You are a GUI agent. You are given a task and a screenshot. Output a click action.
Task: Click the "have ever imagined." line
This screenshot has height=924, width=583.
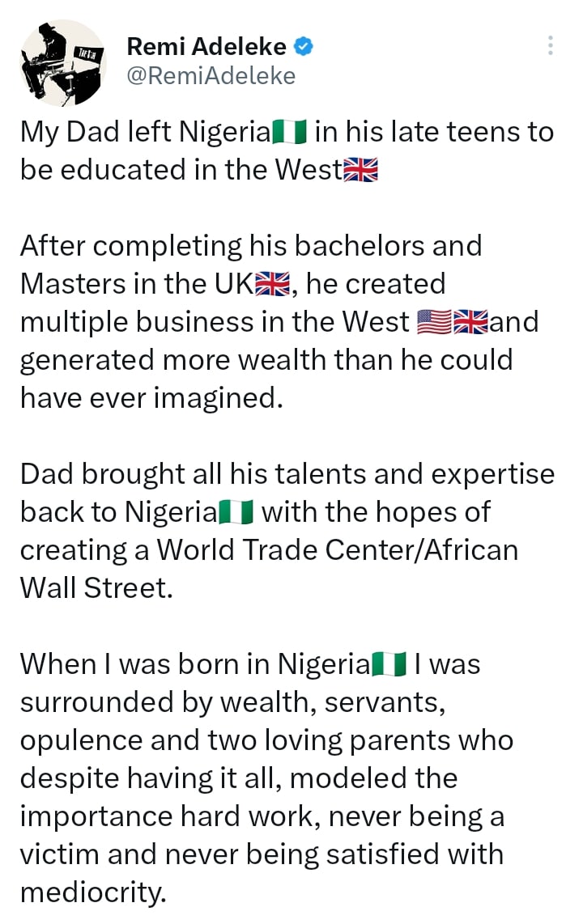pos(151,398)
